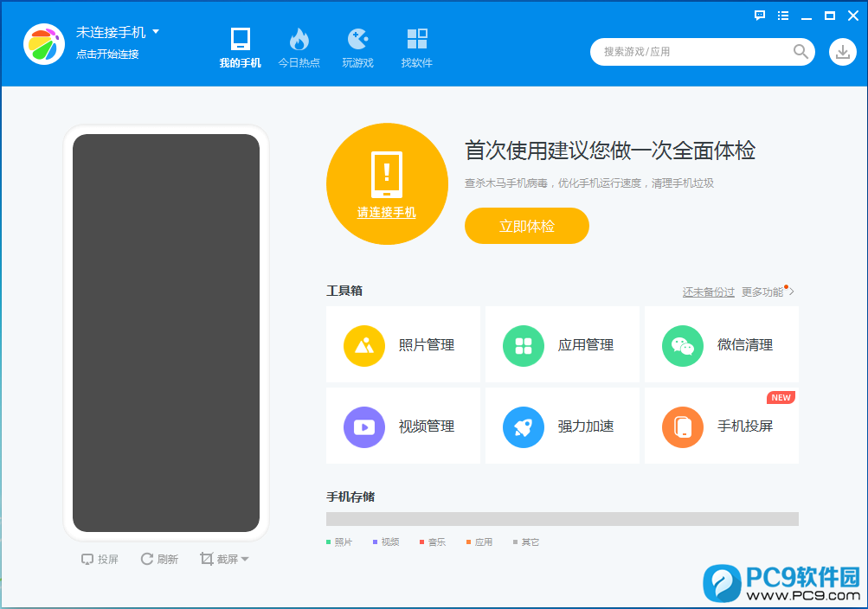Viewport: 868px width, 609px height.
Task: Click the 应用管理 label
Action: click(x=586, y=345)
